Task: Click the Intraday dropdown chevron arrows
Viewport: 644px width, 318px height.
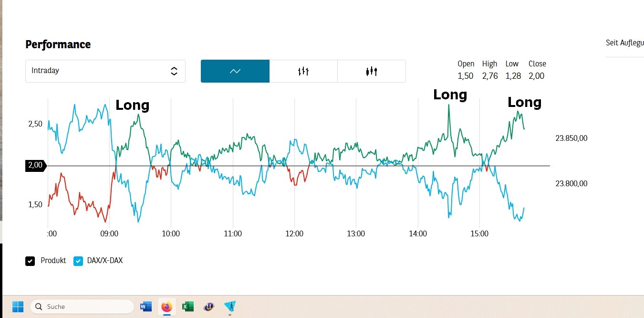Action: click(x=174, y=71)
